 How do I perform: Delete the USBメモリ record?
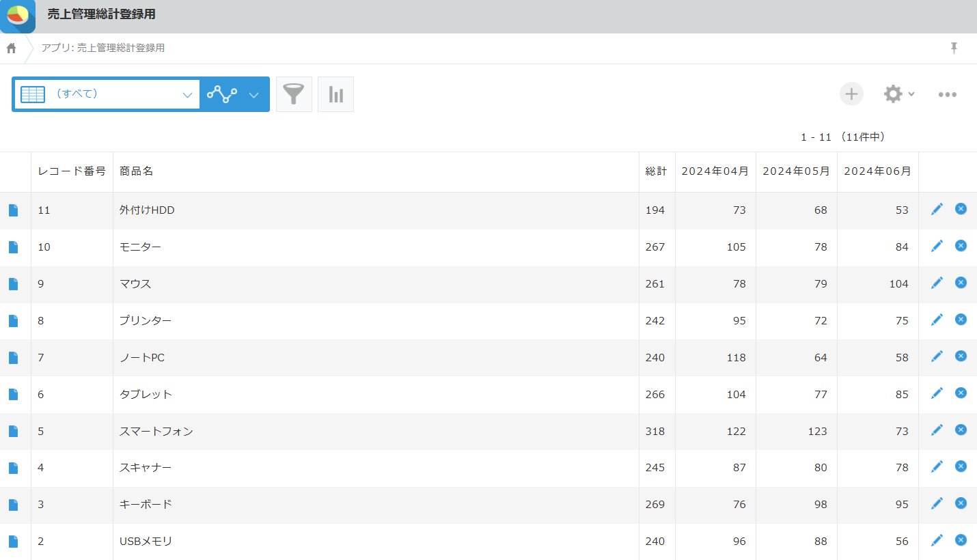(961, 540)
